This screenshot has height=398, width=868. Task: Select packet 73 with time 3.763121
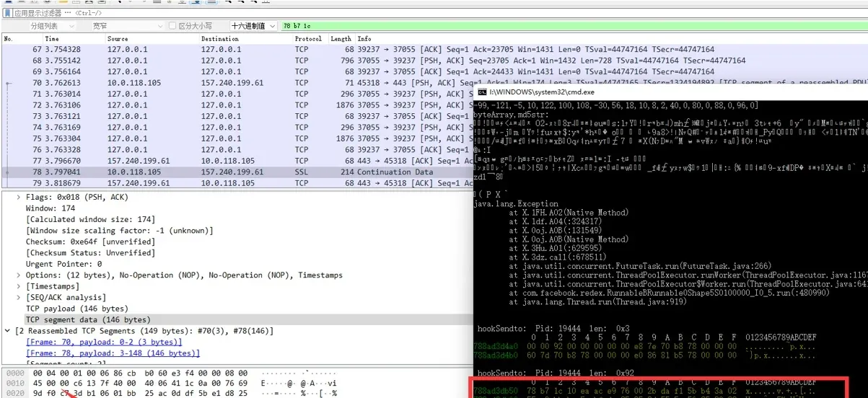click(x=238, y=116)
